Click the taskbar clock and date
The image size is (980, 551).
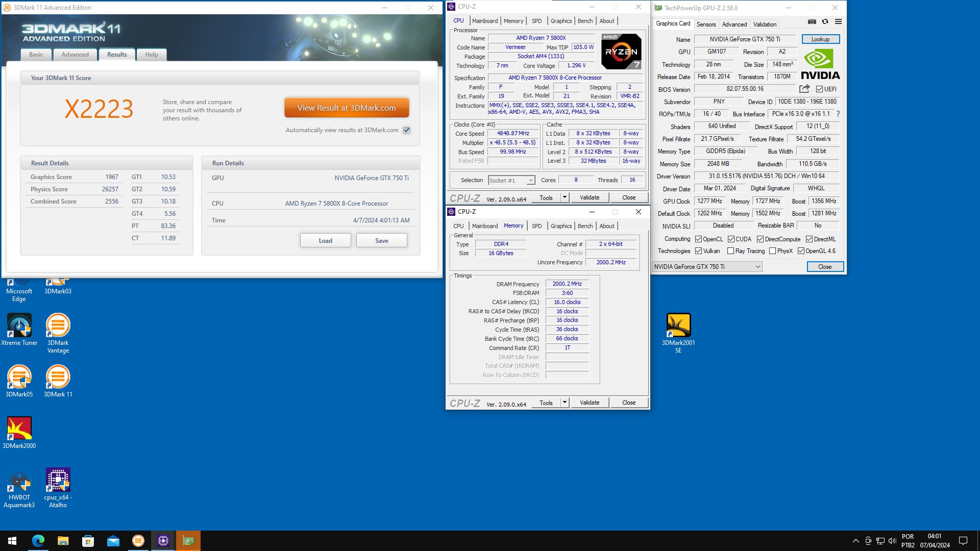click(x=935, y=541)
